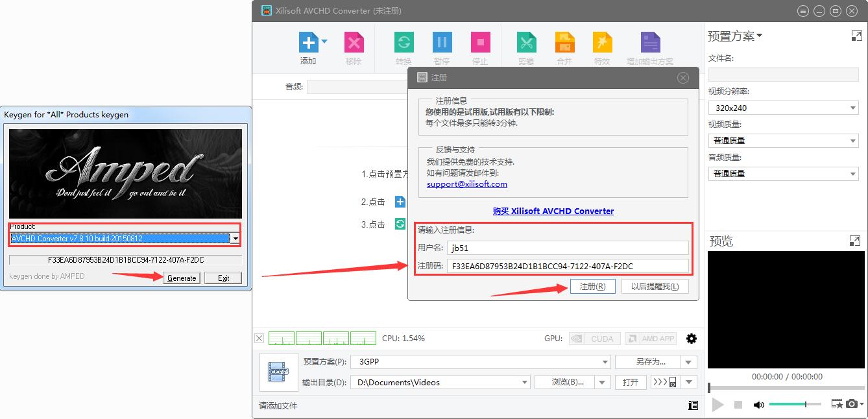Viewport: 868px width, 419px height.
Task: Click the log list icon in status bar
Action: 693,405
